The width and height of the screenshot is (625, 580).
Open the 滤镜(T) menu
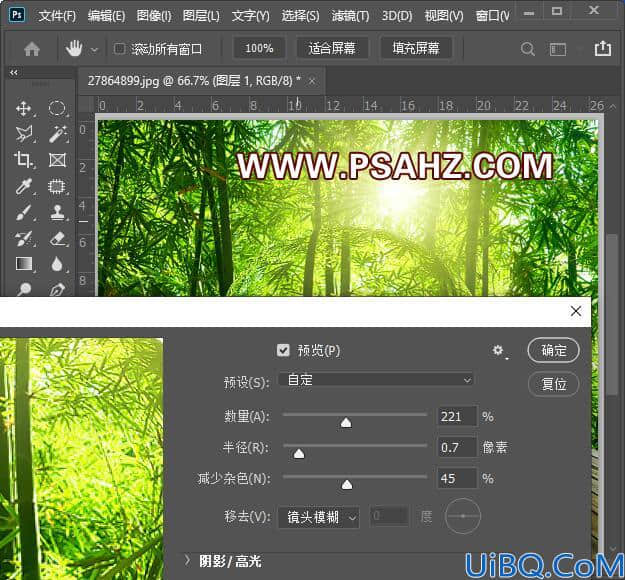(x=350, y=16)
